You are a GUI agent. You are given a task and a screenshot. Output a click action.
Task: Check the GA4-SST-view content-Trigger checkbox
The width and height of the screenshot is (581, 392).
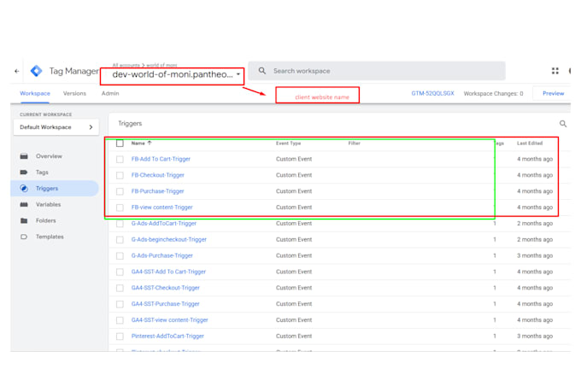tap(120, 320)
